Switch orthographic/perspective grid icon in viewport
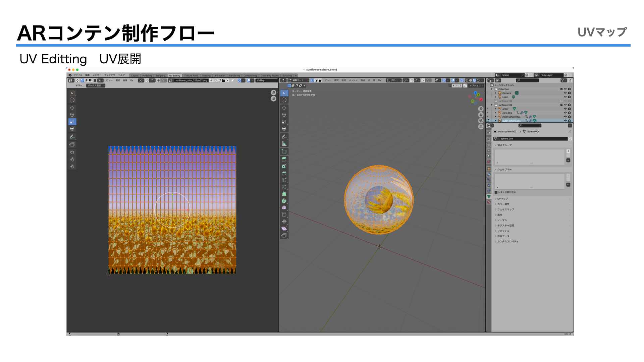 (481, 127)
